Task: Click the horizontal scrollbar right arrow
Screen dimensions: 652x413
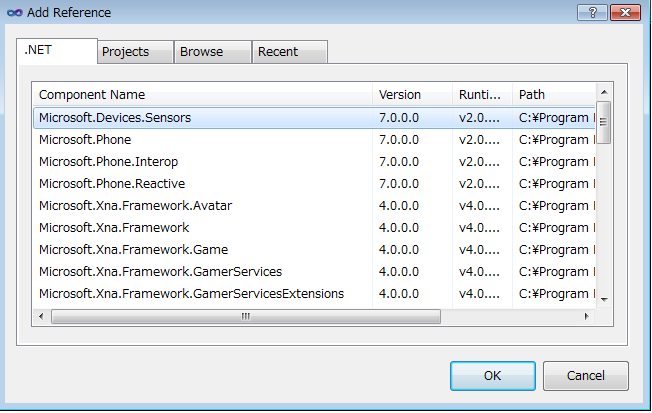Action: pos(586,317)
